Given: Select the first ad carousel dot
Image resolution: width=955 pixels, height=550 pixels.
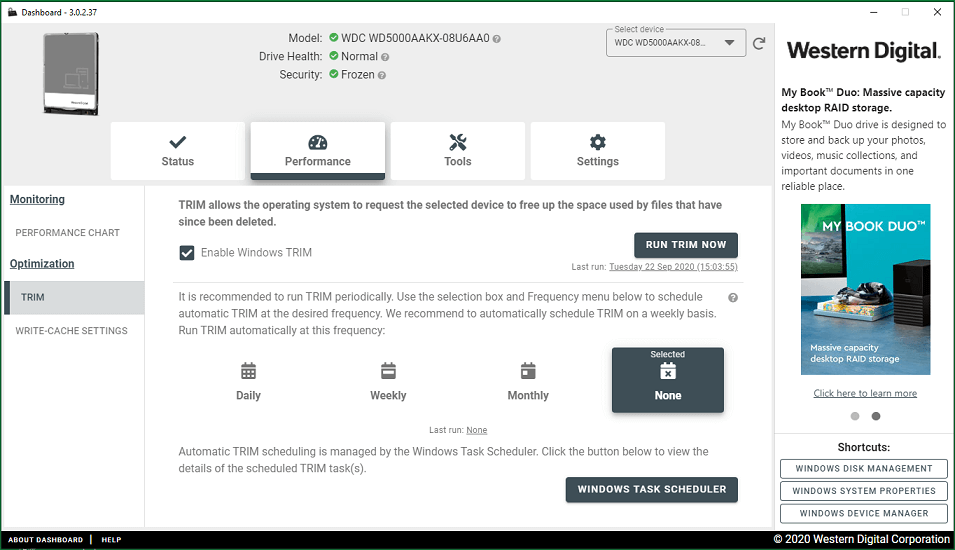Looking at the screenshot, I should coord(855,416).
